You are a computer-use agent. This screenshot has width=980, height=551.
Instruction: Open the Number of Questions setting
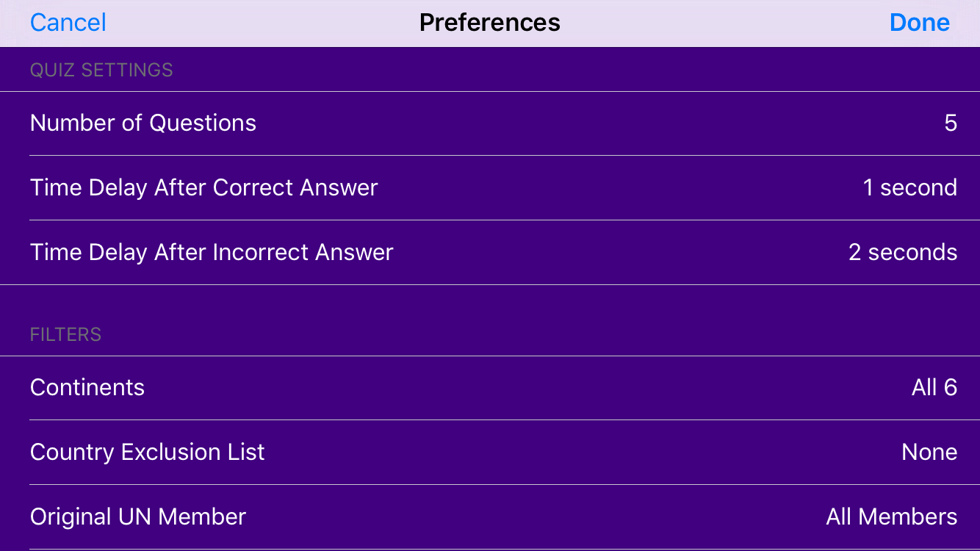pos(490,123)
